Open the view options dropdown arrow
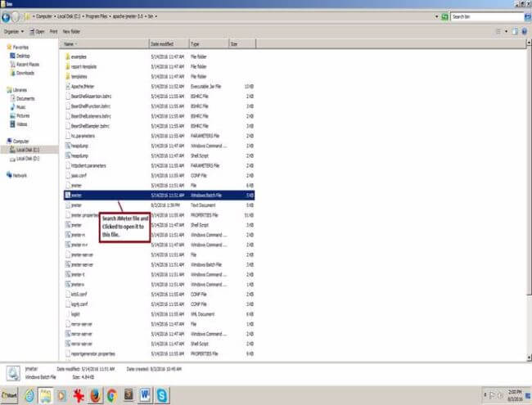The height and width of the screenshot is (405, 532). (x=506, y=32)
